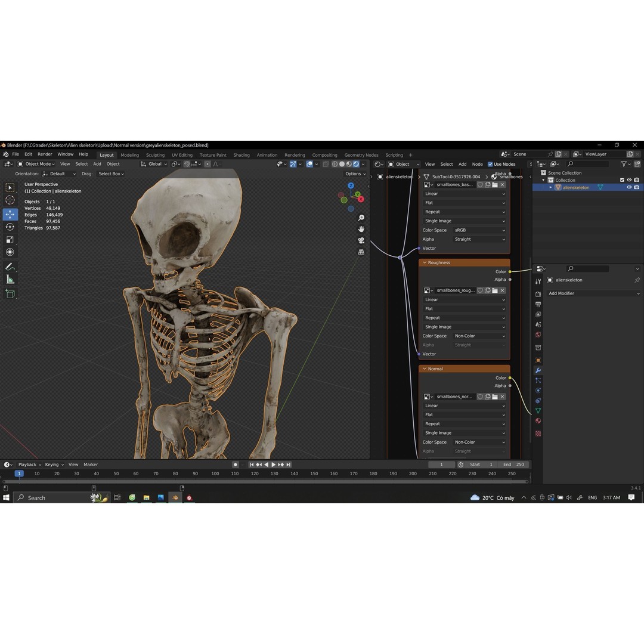Hide Collection with its eye icon

coord(629,180)
